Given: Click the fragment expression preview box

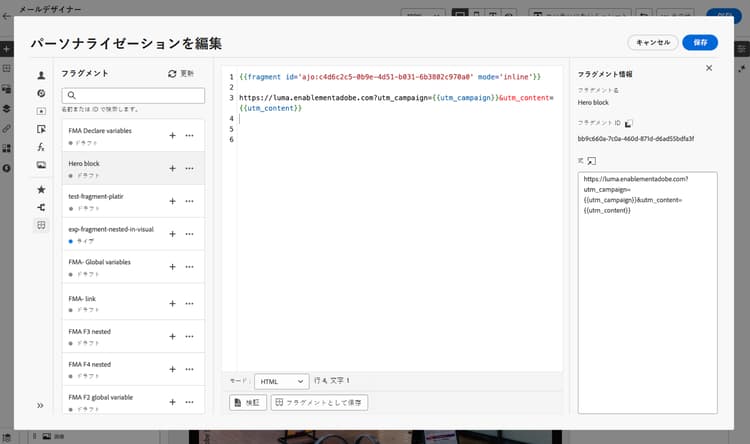Looking at the screenshot, I should coord(647,292).
